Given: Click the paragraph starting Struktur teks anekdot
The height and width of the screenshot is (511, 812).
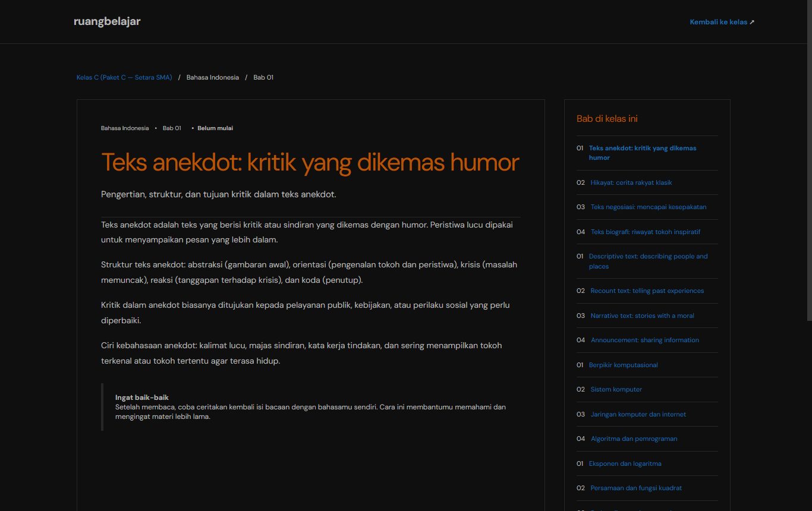Looking at the screenshot, I should coord(310,272).
